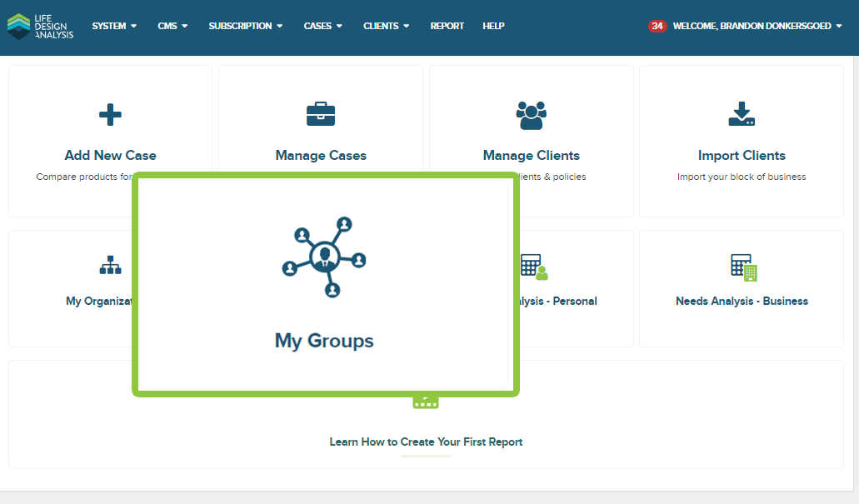Select the Add New Case plus icon
859x504 pixels.
pos(109,115)
